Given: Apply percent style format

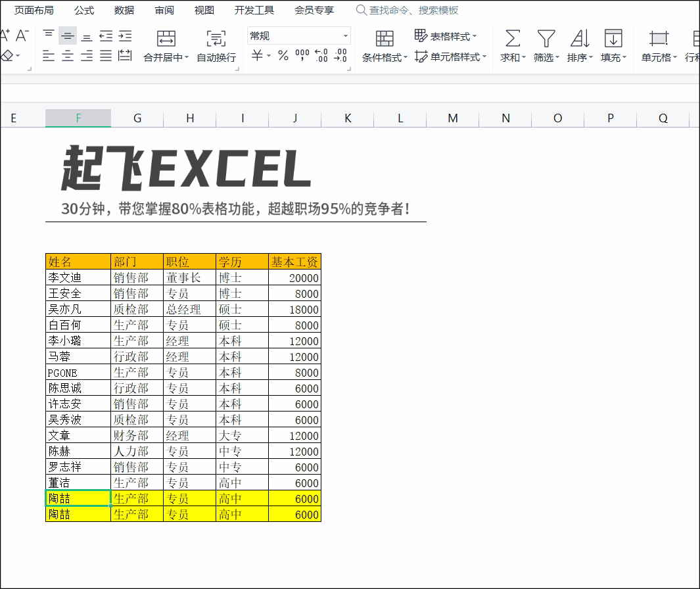Looking at the screenshot, I should tap(283, 55).
